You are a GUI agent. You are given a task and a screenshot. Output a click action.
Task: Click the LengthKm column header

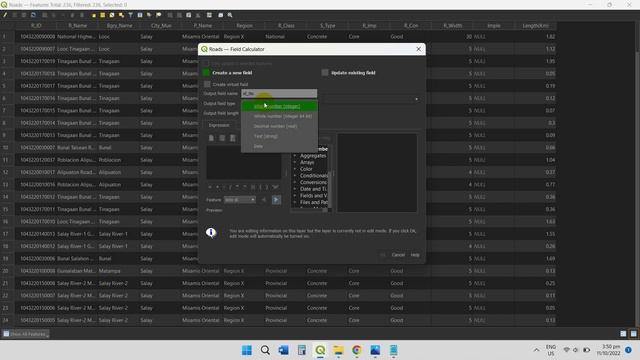click(536, 25)
